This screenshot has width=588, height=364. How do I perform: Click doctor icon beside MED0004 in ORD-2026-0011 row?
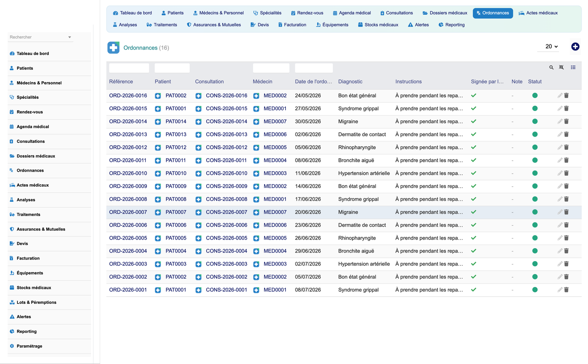tap(256, 161)
